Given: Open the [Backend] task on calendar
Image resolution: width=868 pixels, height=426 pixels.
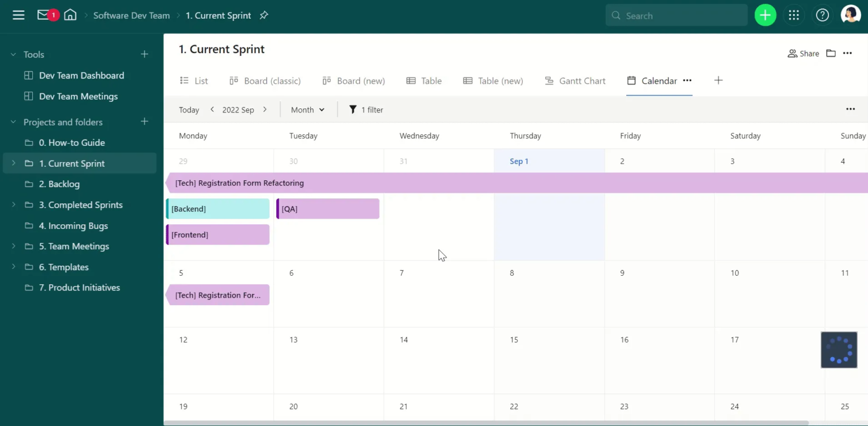Looking at the screenshot, I should point(218,208).
